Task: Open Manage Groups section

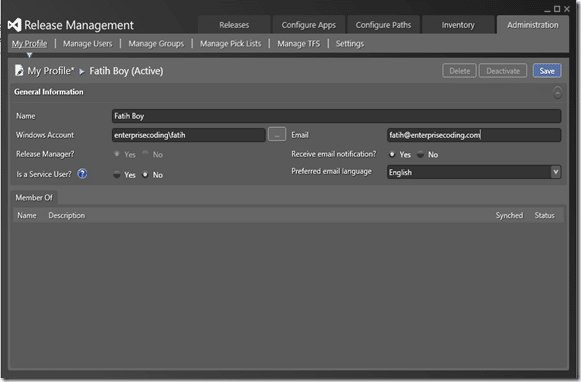Action: point(156,44)
